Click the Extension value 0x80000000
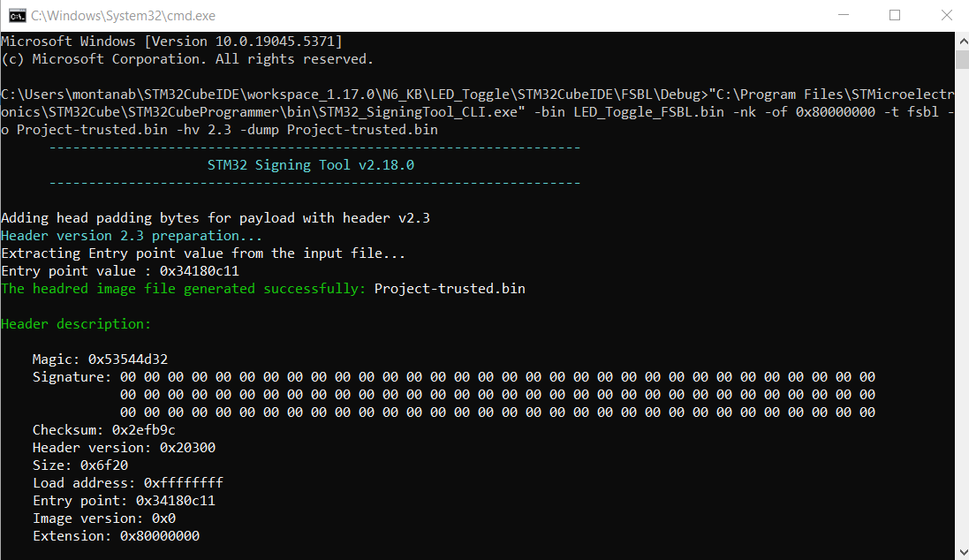Image resolution: width=969 pixels, height=560 pixels. tap(159, 536)
